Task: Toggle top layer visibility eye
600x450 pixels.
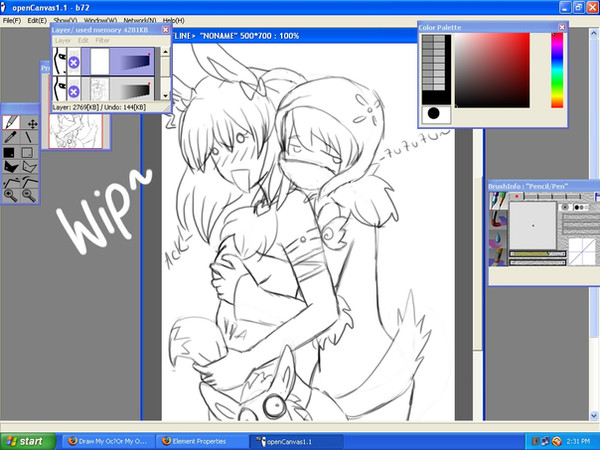Action: [60, 61]
